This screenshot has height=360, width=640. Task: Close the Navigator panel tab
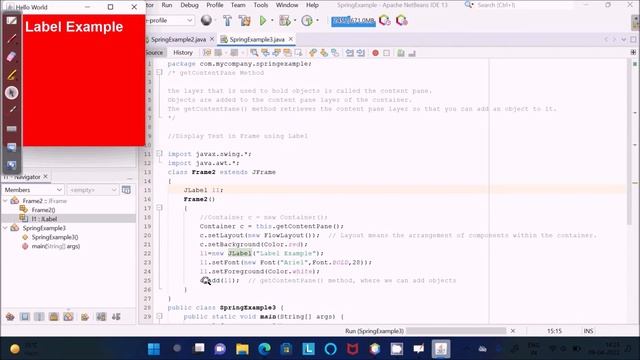(45, 176)
